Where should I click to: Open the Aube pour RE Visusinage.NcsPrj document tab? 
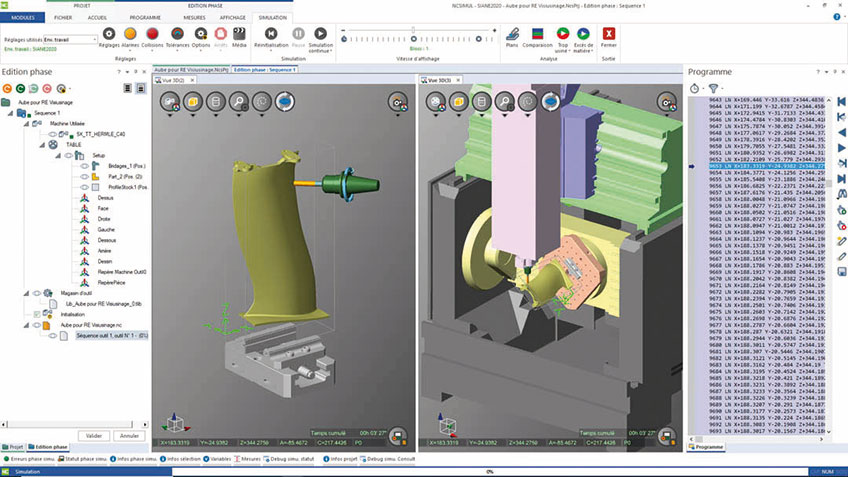point(191,70)
